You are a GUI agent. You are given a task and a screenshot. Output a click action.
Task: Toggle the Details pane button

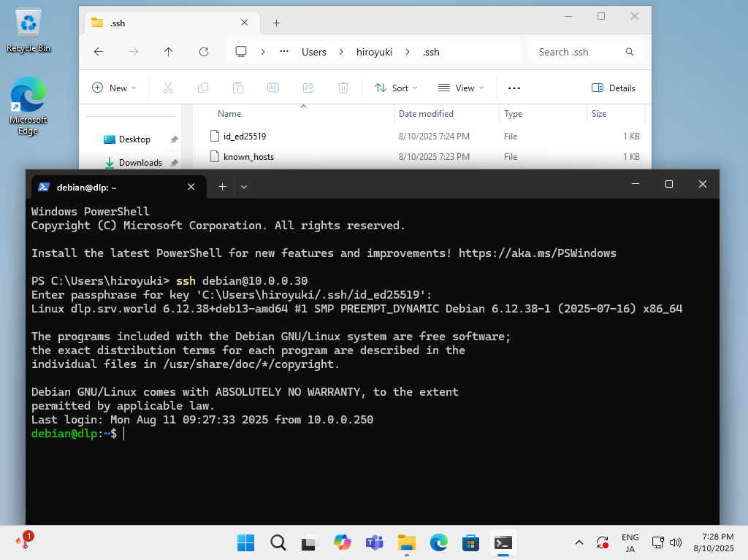click(x=614, y=88)
